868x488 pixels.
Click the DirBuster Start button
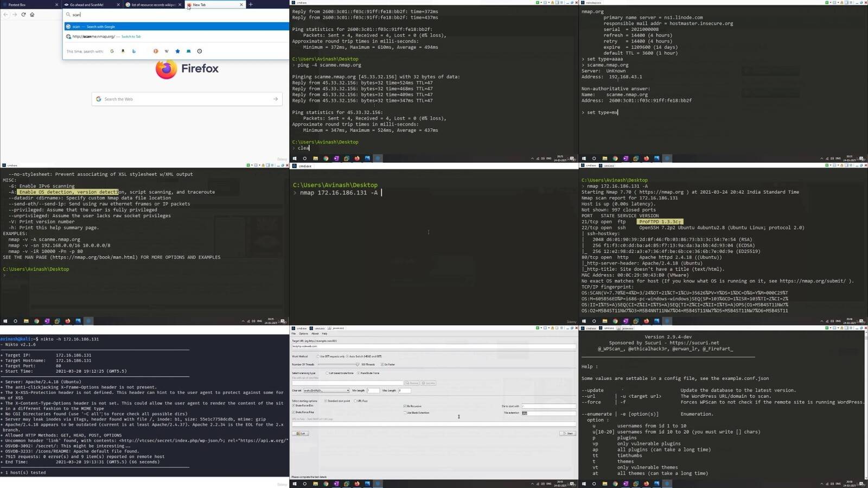tap(567, 433)
